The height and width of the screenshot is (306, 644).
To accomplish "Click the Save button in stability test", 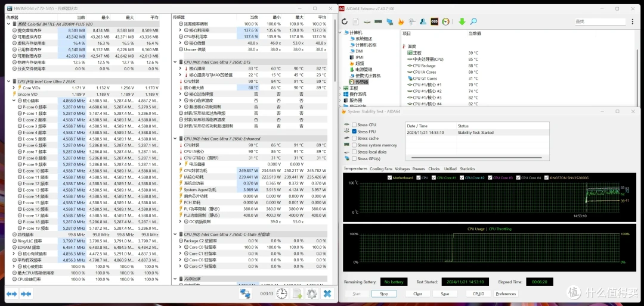I will 445,293.
